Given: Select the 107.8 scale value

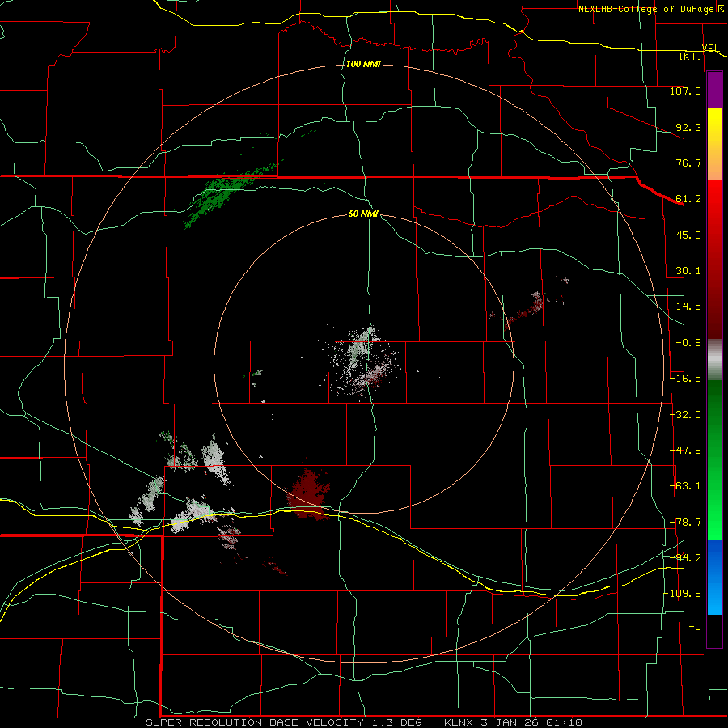Looking at the screenshot, I should click(685, 91).
